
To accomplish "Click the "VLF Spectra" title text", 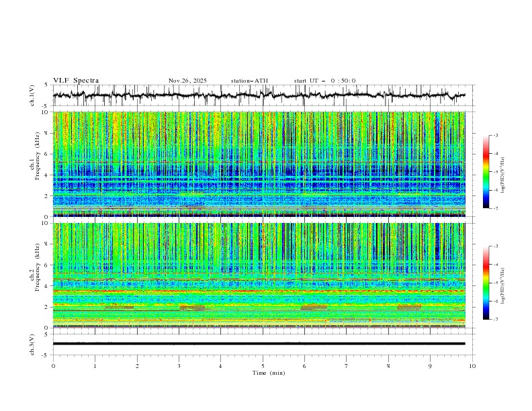I will [x=76, y=81].
